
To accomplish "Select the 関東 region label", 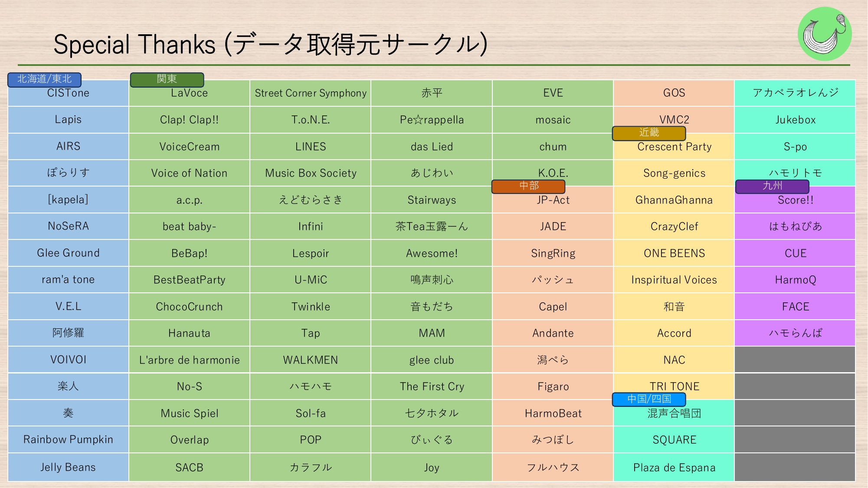I will tap(167, 79).
